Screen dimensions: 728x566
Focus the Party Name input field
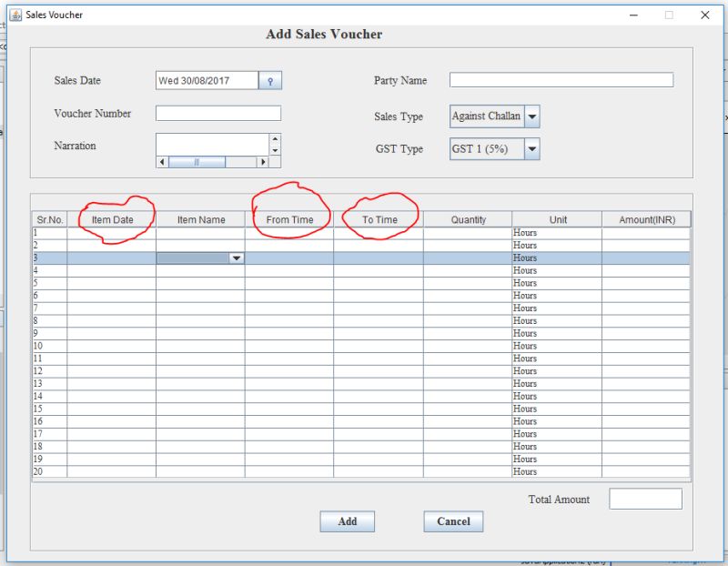561,80
